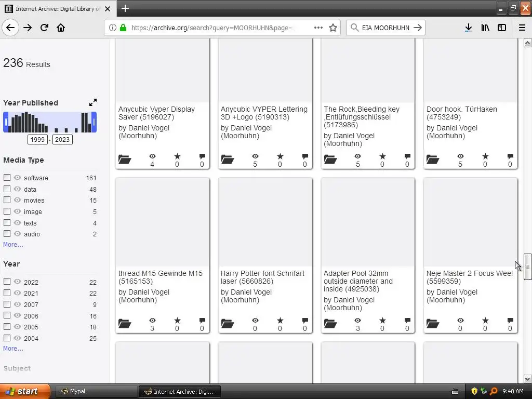Check the texts media type filter
Viewport: 532px width, 399px height.
tap(7, 222)
